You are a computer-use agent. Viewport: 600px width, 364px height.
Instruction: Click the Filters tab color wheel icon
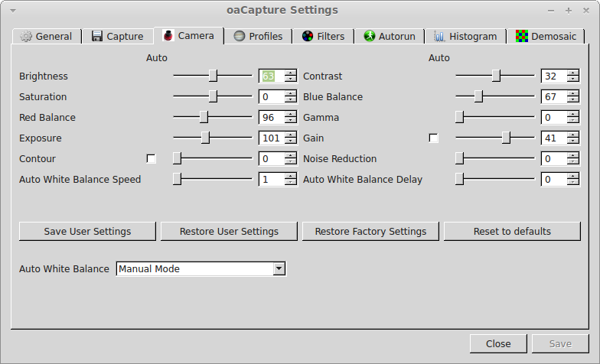point(308,36)
